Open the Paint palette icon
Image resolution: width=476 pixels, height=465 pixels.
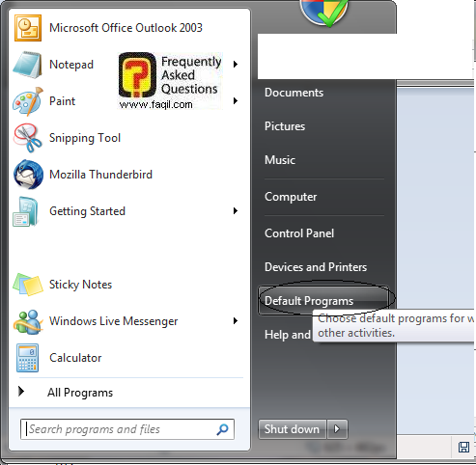pos(28,101)
